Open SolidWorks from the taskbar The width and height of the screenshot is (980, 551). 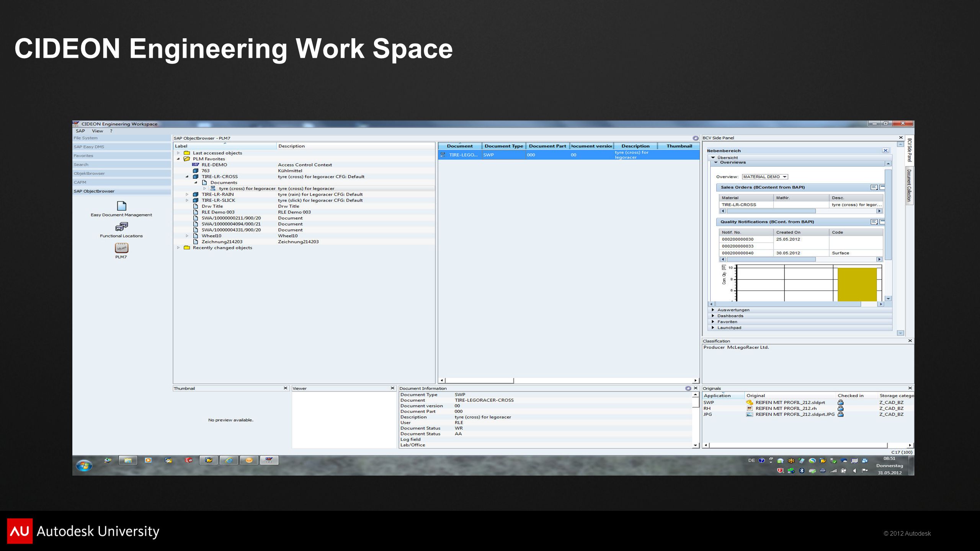pos(188,460)
